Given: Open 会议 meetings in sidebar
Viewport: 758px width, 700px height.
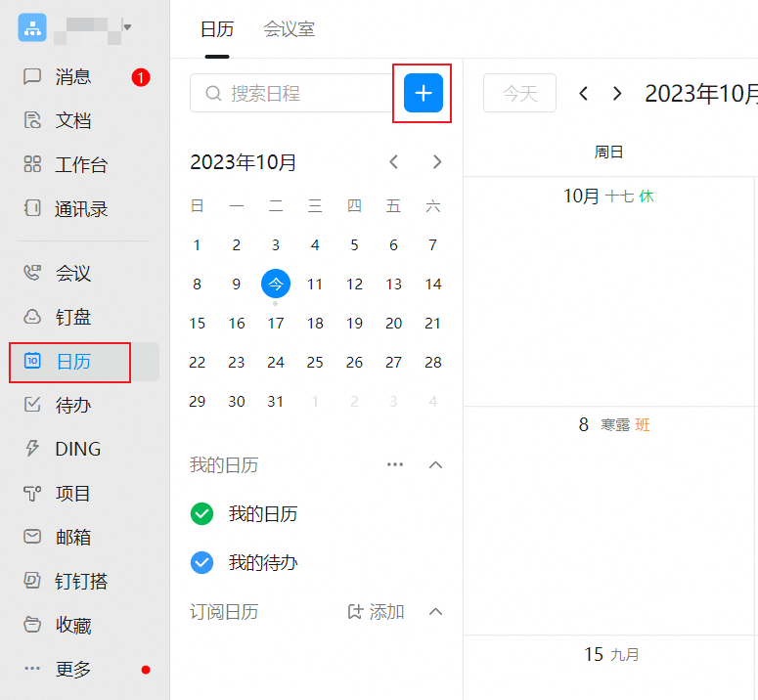Looking at the screenshot, I should point(72,273).
